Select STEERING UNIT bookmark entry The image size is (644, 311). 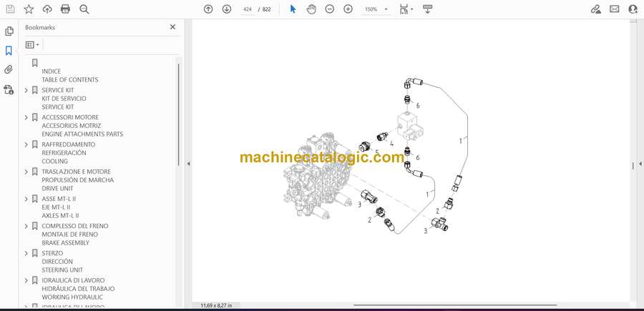62,270
